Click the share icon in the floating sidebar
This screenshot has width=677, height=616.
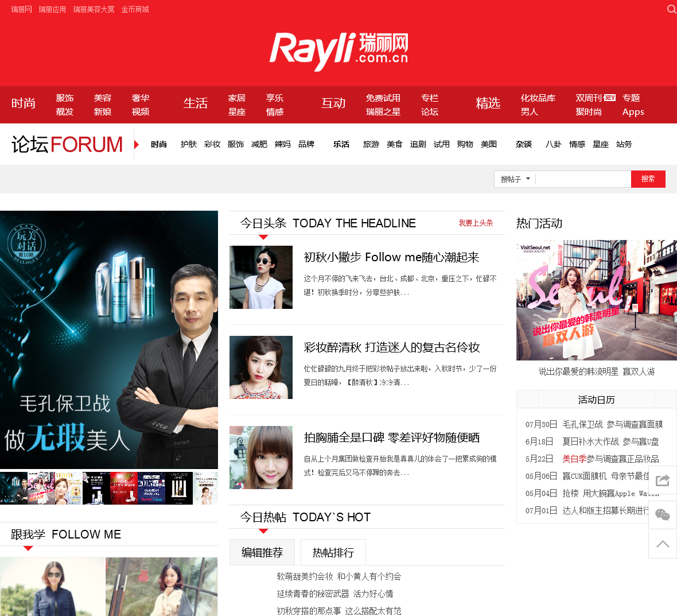click(x=662, y=480)
